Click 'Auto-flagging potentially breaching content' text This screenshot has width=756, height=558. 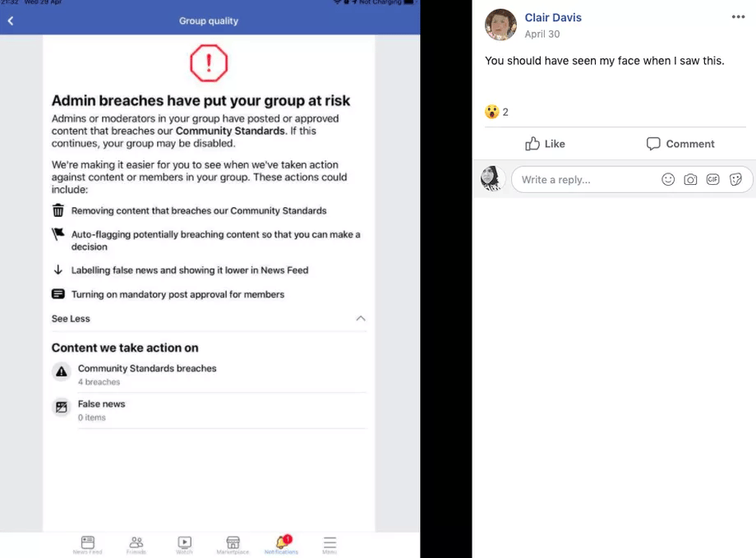[216, 240]
